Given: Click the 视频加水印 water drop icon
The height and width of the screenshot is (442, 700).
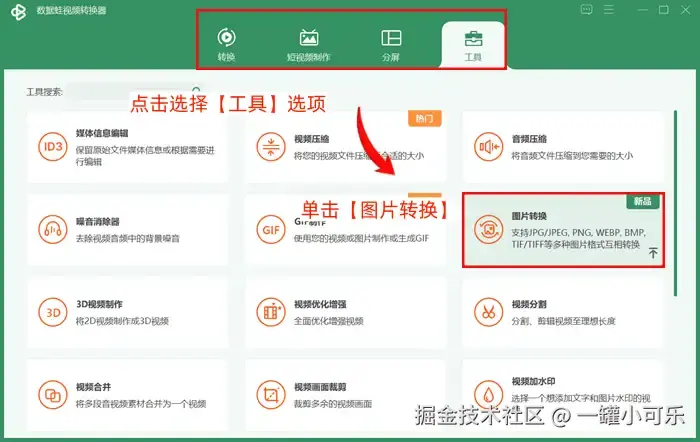Looking at the screenshot, I should [488, 395].
